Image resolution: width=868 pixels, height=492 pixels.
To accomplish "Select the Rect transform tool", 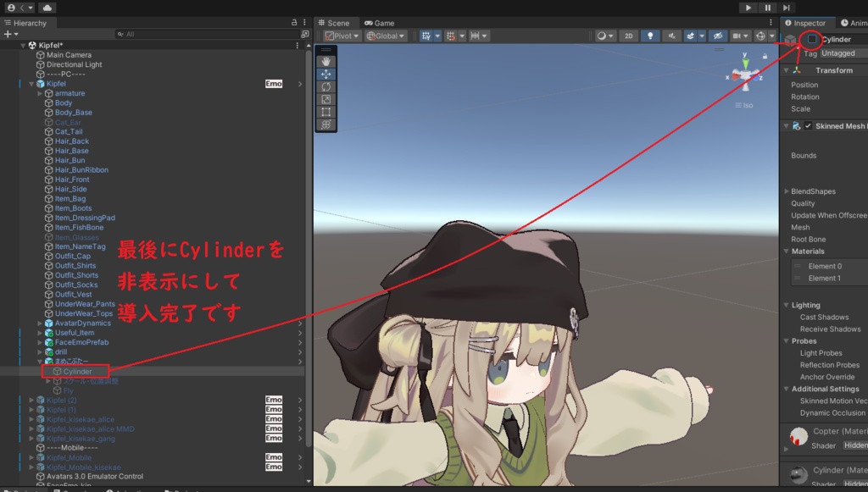I will 325,111.
